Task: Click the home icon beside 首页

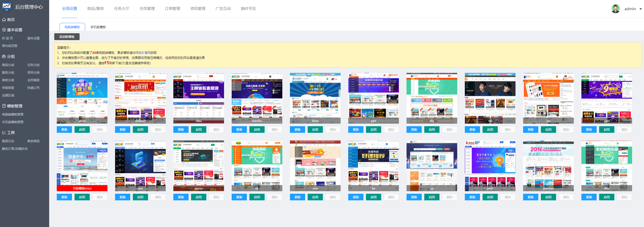Action: pyautogui.click(x=4, y=20)
